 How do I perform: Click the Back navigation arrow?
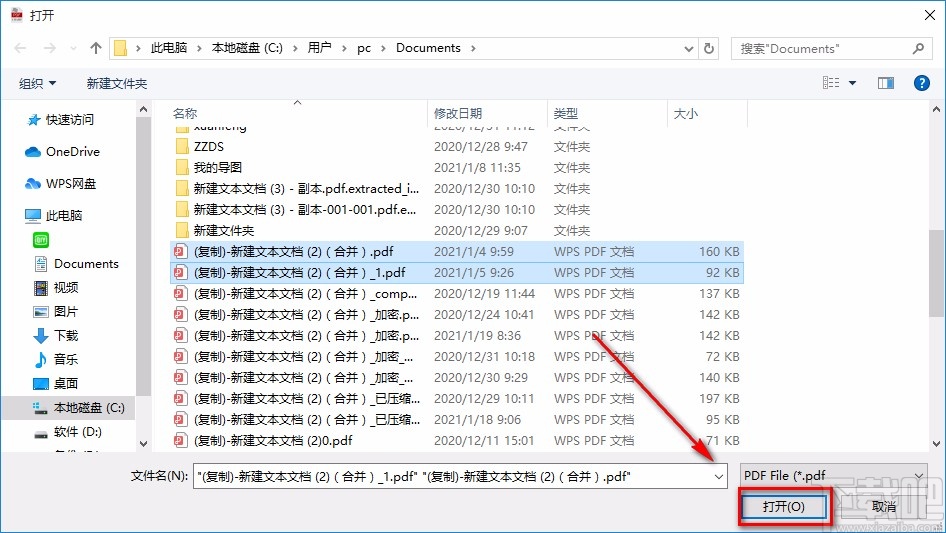click(20, 48)
